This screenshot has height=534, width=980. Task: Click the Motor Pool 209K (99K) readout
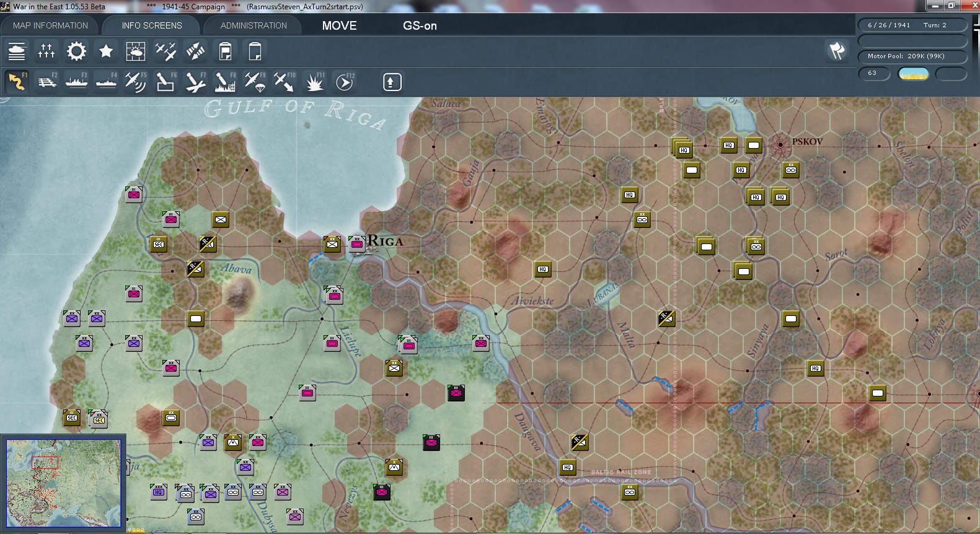[x=912, y=56]
